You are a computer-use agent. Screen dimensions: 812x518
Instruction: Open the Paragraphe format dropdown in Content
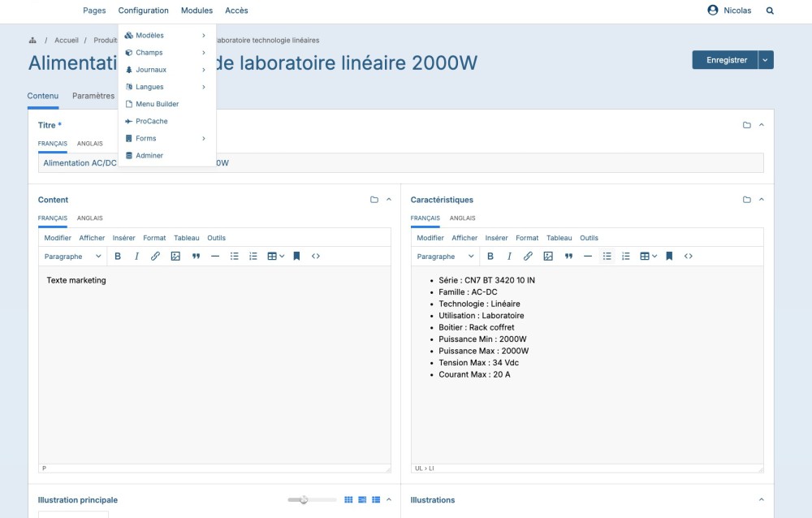click(x=73, y=257)
